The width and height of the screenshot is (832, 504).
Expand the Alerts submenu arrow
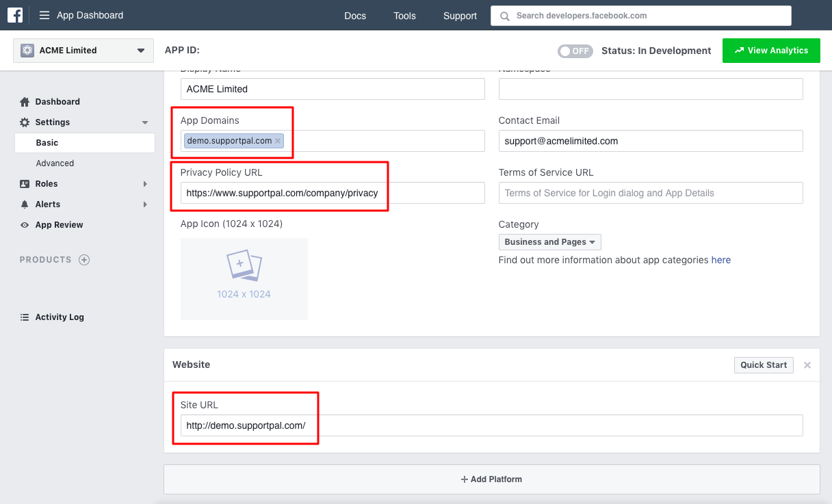145,204
